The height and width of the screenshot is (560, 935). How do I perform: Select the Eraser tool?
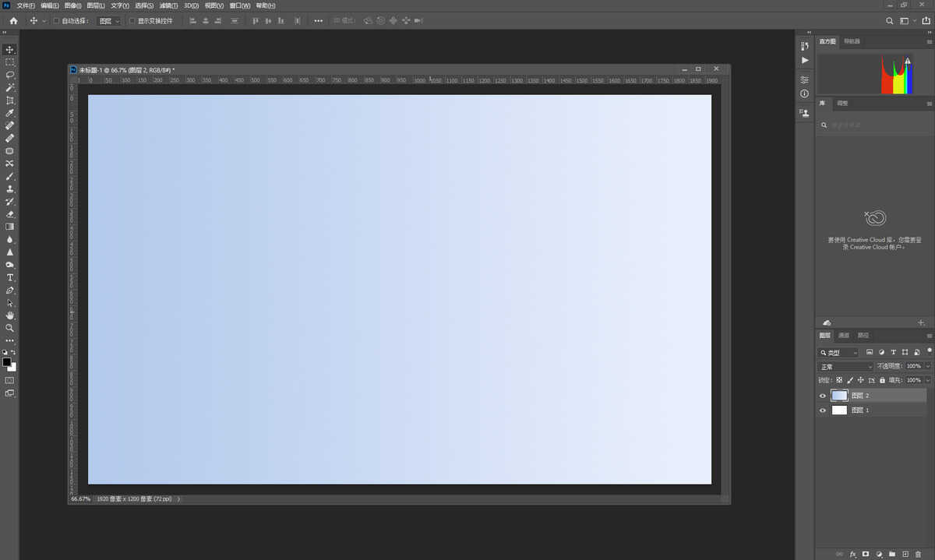click(x=10, y=214)
